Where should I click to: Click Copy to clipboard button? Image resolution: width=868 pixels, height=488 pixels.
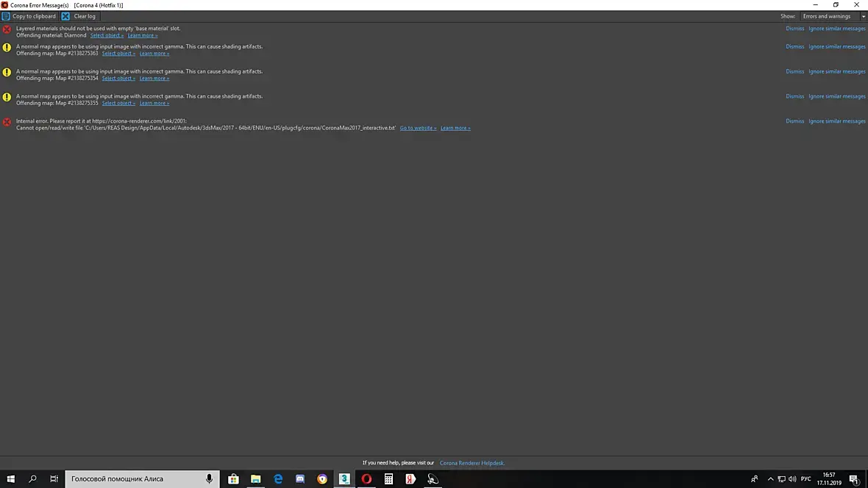[29, 16]
